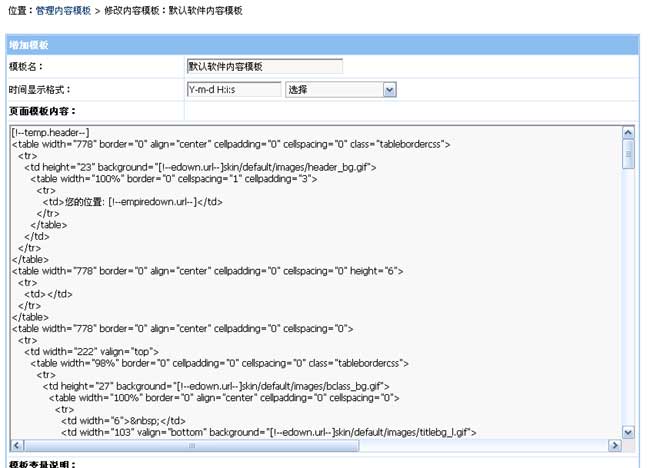Screen dimensions: 650x468
Task: Open the 管理内容模板 breadcrumb link
Action: (62, 9)
